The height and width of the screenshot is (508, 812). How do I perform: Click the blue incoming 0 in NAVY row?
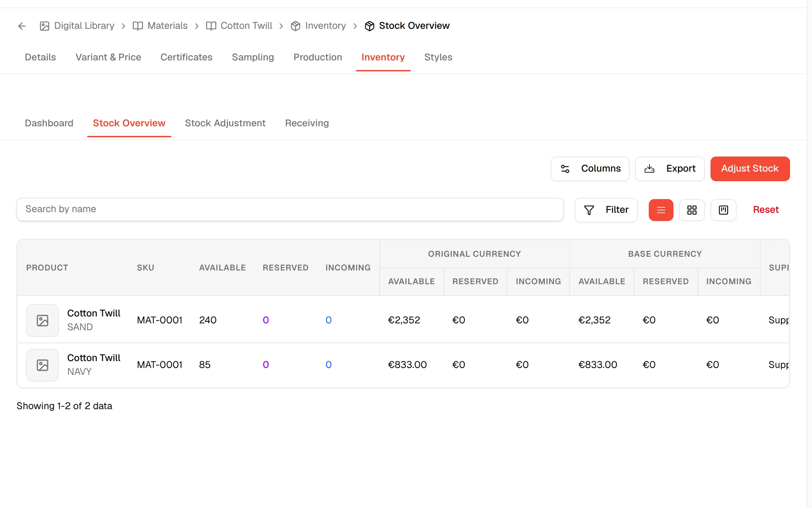(329, 365)
